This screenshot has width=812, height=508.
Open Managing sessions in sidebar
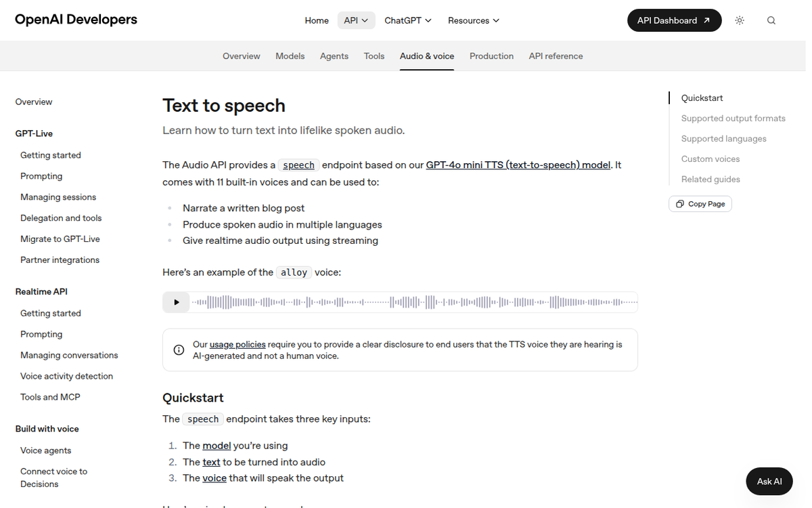pyautogui.click(x=58, y=197)
